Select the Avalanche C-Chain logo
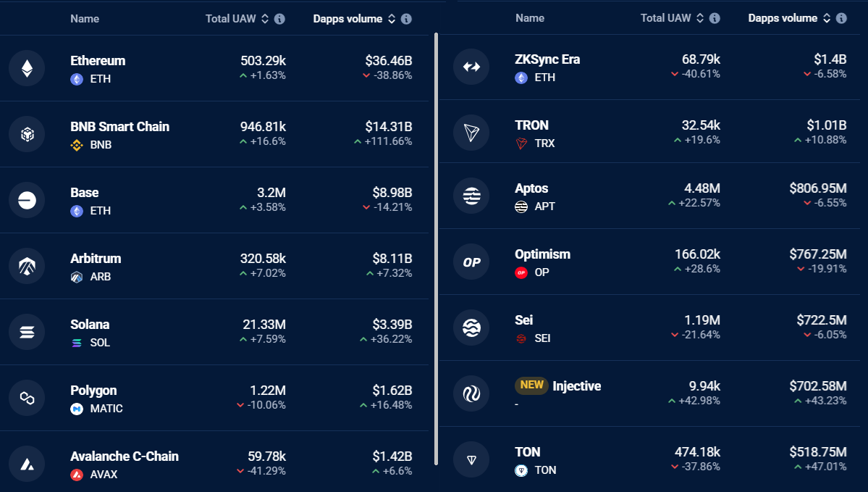The image size is (868, 492). pyautogui.click(x=27, y=464)
